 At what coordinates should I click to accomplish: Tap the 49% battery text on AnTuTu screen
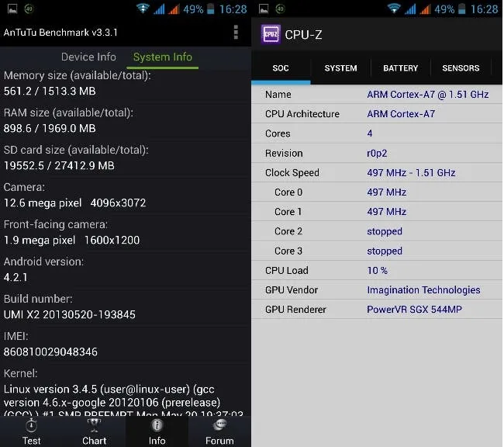coord(193,9)
